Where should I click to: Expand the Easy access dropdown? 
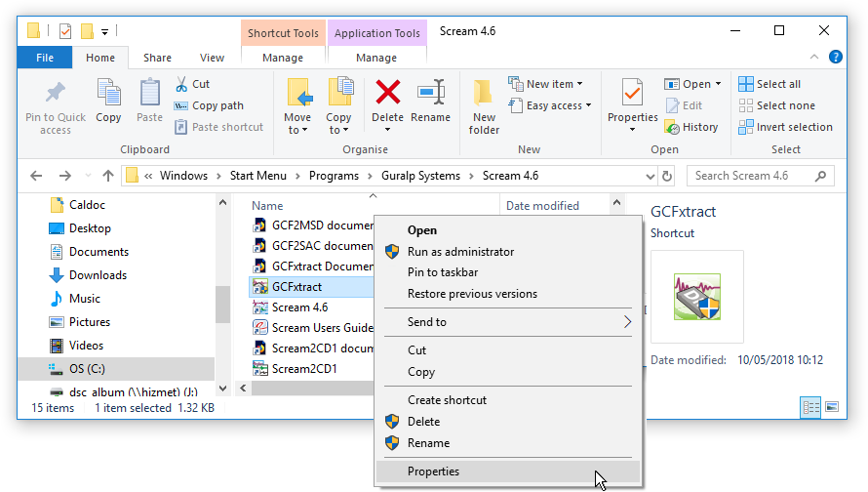(x=588, y=105)
